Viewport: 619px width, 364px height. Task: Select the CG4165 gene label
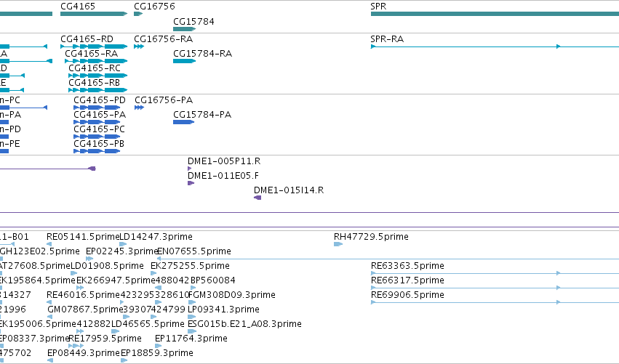(78, 7)
